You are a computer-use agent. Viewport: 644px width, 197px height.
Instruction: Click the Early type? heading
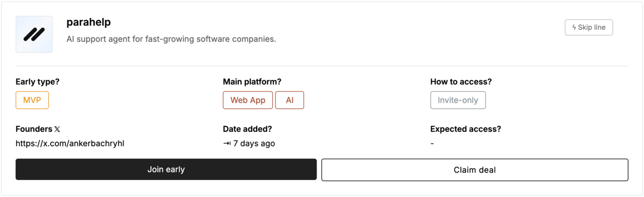(x=37, y=82)
